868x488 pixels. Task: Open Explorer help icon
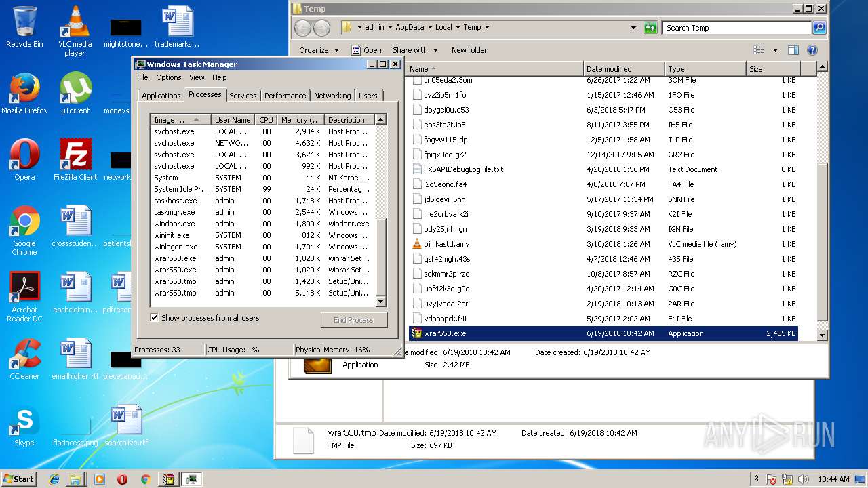coord(812,50)
